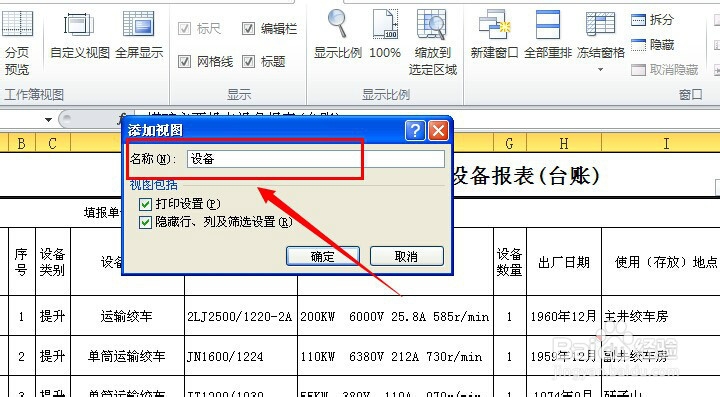720x397 pixels.
Task: Click cell '单筒运输绞车' in row 2
Action: click(127, 356)
